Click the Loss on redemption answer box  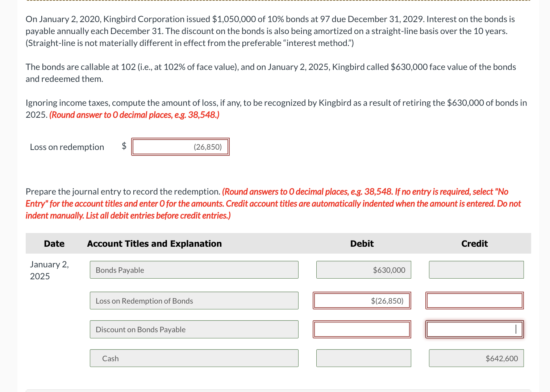click(180, 147)
